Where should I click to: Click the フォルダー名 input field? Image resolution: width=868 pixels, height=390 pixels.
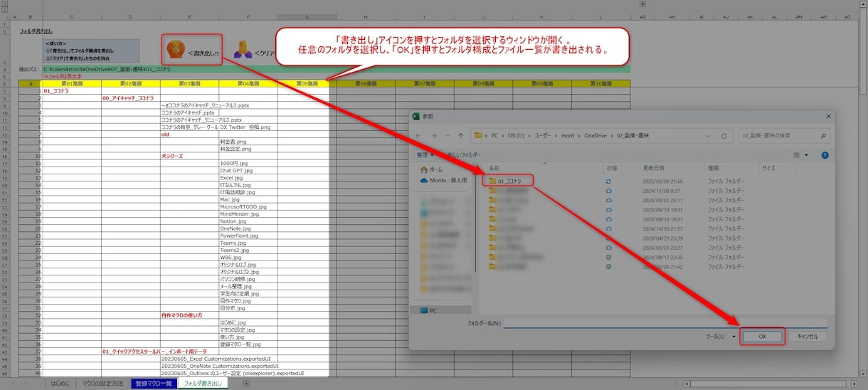665,323
